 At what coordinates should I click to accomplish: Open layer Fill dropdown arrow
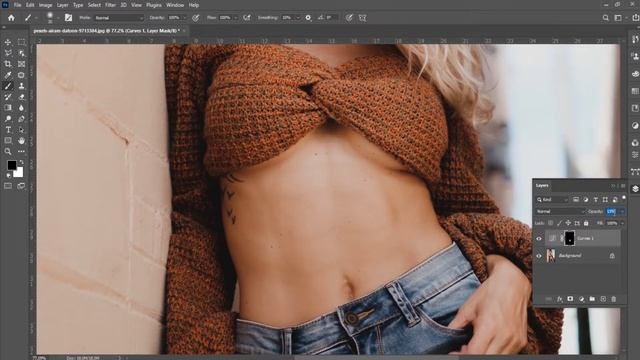coord(622,223)
